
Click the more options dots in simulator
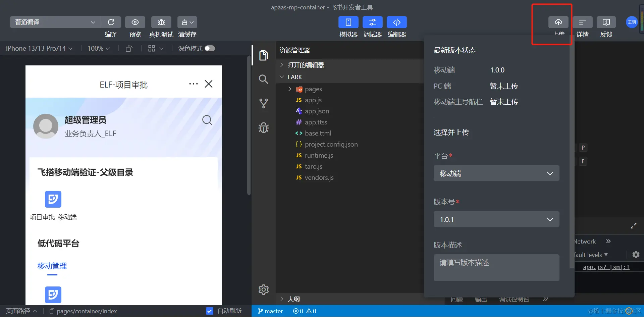[194, 84]
